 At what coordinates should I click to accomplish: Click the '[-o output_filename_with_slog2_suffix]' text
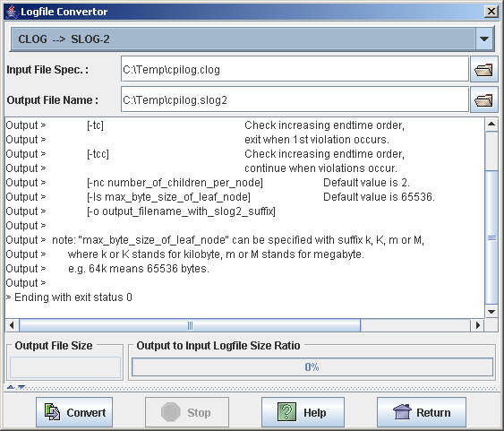(181, 211)
